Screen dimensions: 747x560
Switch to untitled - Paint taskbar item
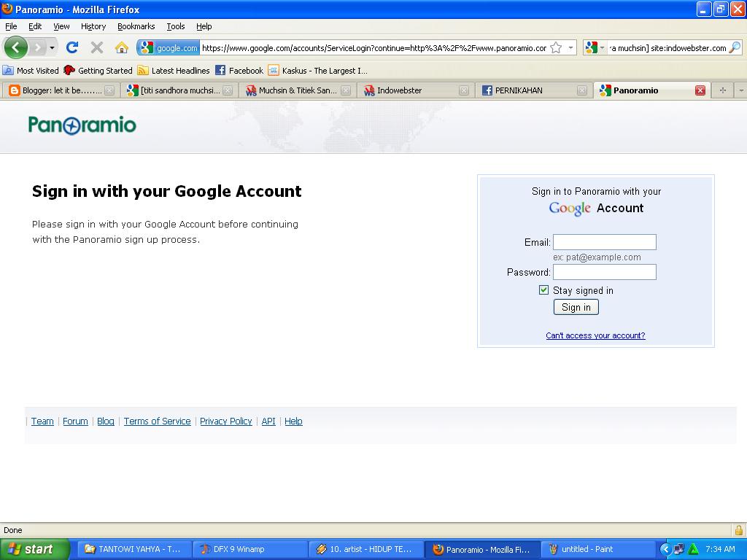(597, 549)
